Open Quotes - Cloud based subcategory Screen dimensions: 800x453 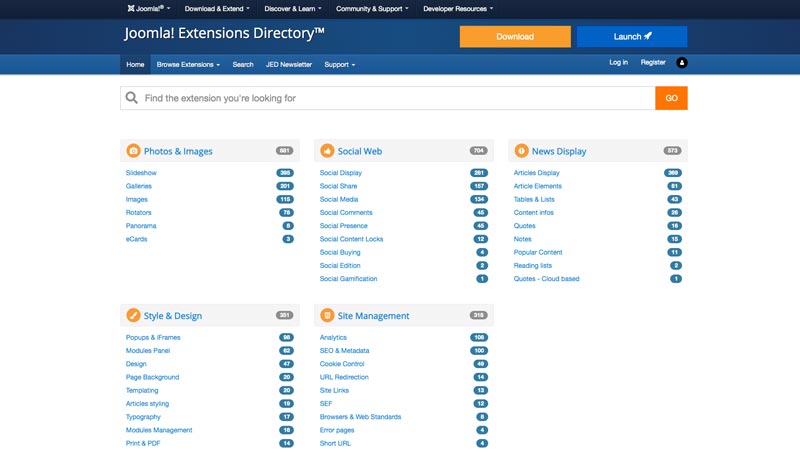[546, 279]
